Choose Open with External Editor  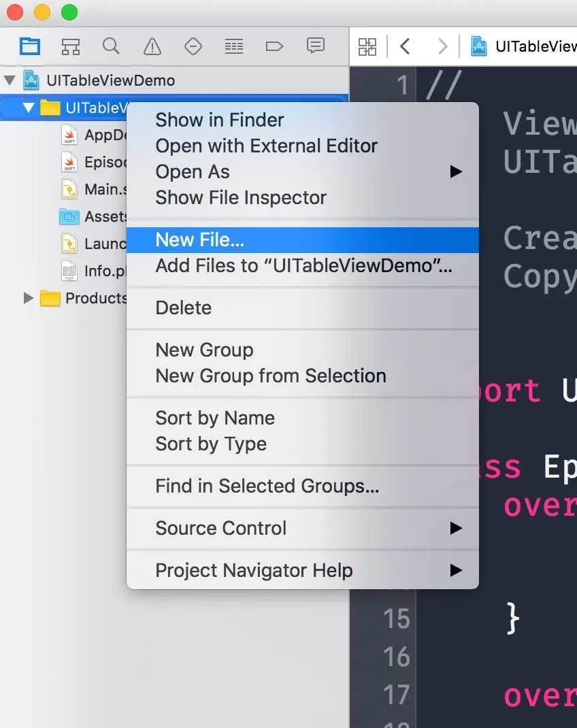pos(302,146)
